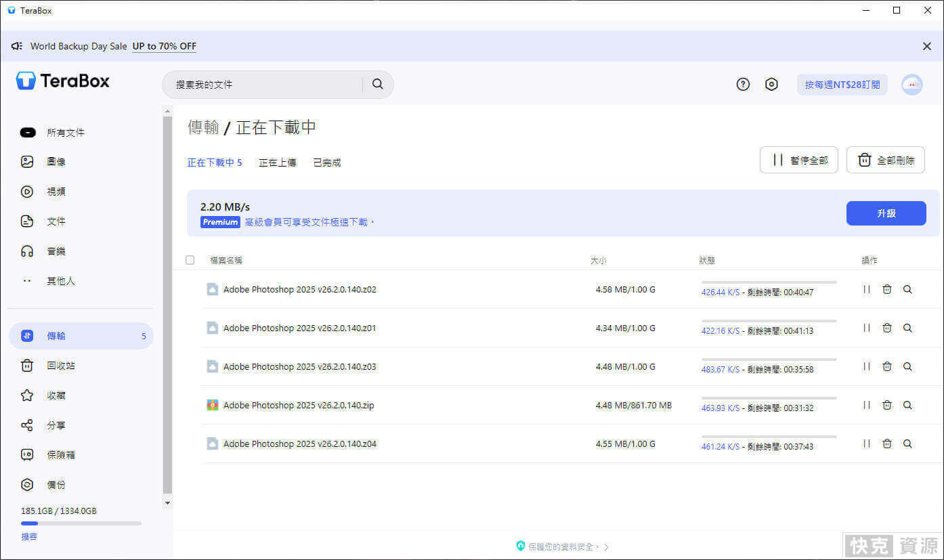
Task: Switch to 已完成 tab
Action: [327, 163]
